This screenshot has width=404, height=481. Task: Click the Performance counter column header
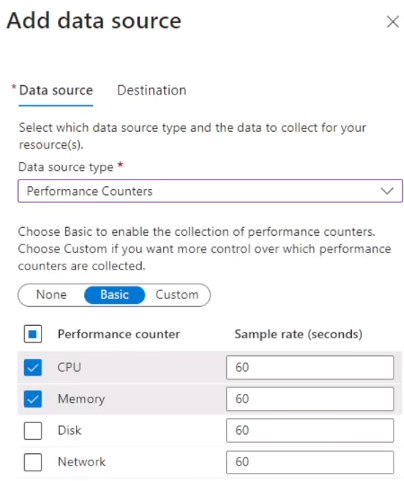tap(119, 334)
